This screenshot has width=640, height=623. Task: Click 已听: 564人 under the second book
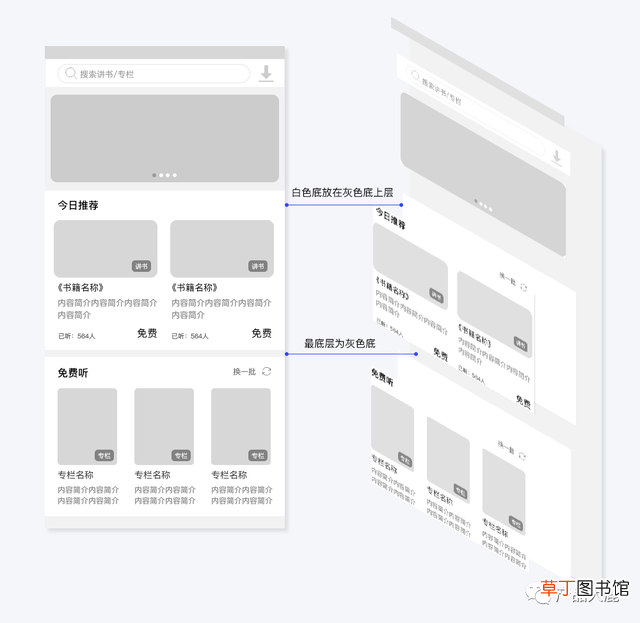(190, 336)
